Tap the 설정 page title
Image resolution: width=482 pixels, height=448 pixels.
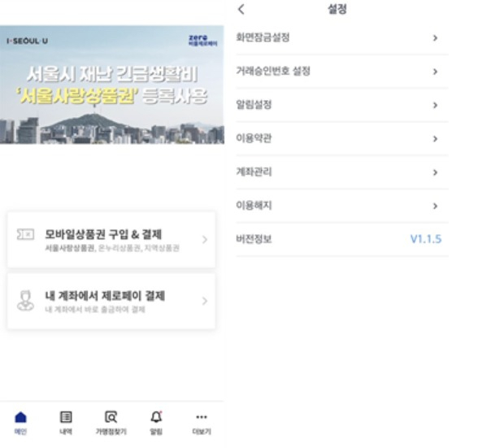(337, 9)
